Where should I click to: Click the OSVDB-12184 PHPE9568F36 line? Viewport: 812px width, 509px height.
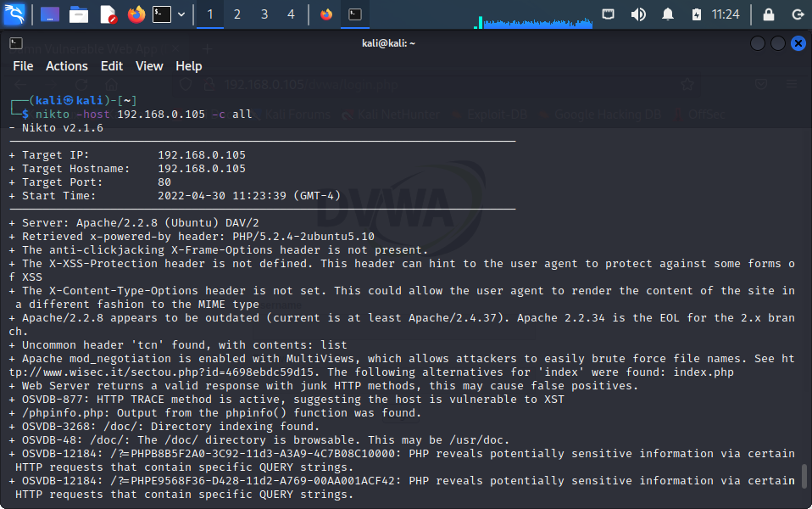tap(402, 487)
